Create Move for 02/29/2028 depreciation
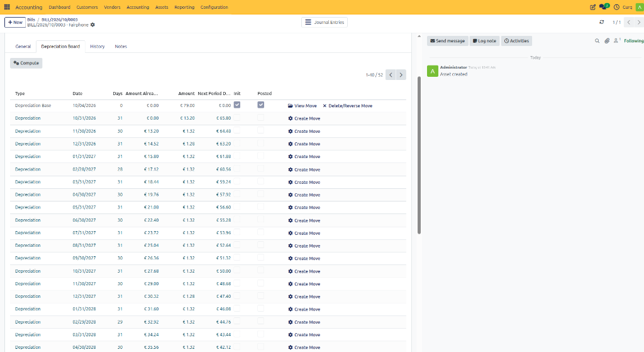This screenshot has width=644, height=352. tap(304, 322)
